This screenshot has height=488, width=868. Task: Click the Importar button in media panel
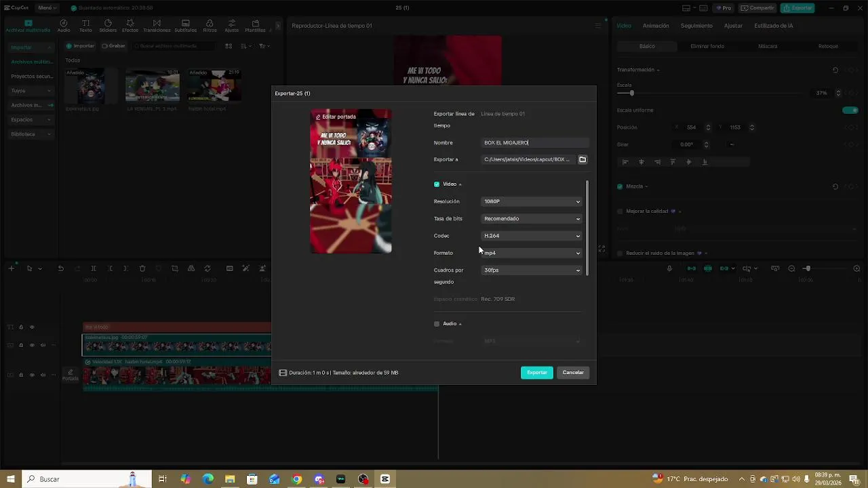[x=80, y=46]
